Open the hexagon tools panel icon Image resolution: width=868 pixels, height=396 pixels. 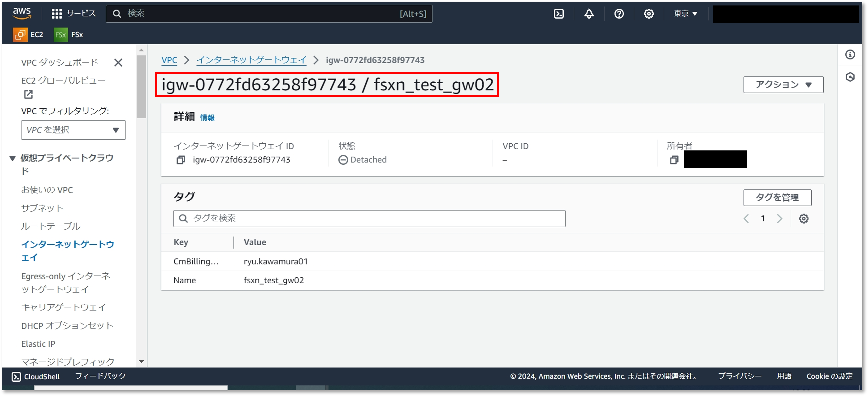[850, 77]
